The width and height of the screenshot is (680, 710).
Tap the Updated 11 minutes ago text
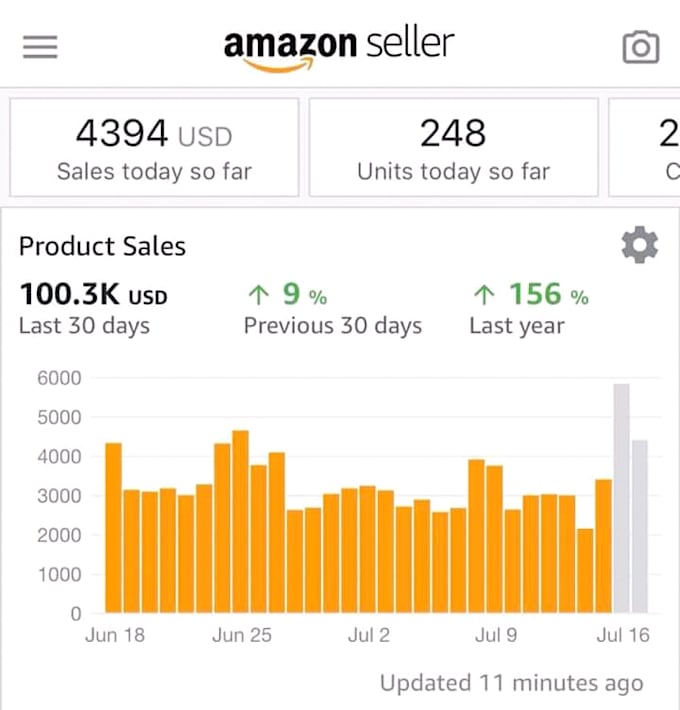(511, 684)
